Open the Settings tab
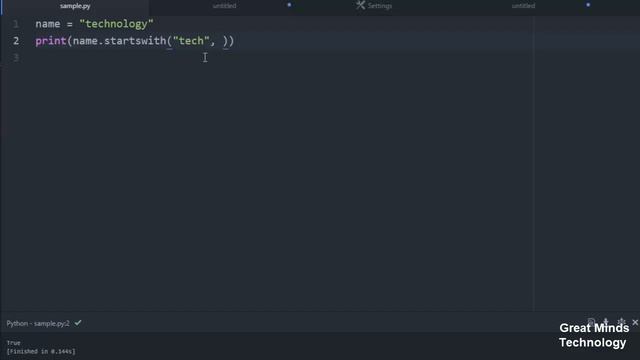 [x=374, y=6]
